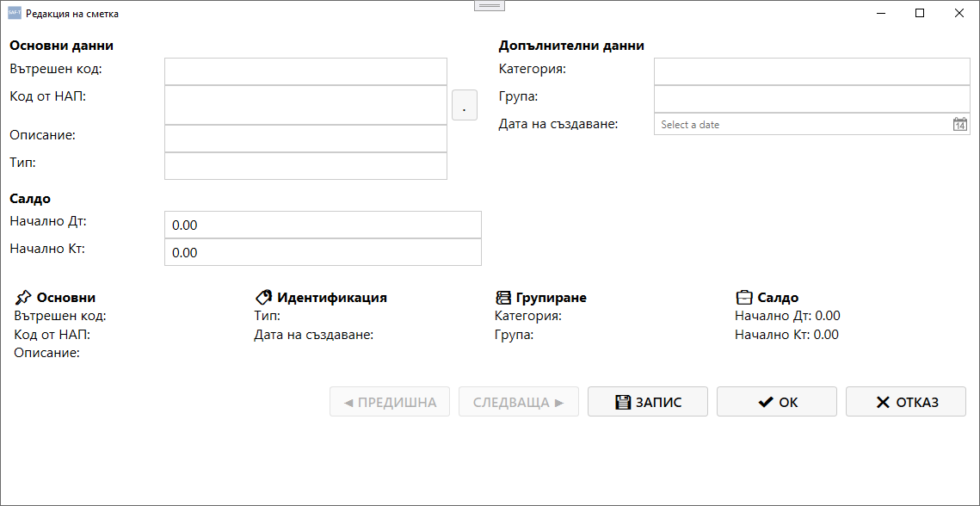Image resolution: width=980 pixels, height=506 pixels.
Task: Maximize the Редакция на сметка window
Action: coord(920,13)
